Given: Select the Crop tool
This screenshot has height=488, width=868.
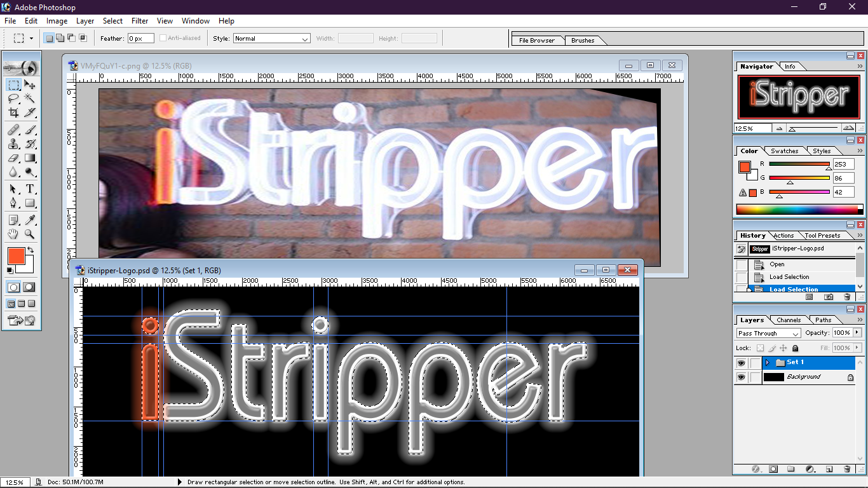Looking at the screenshot, I should point(13,112).
